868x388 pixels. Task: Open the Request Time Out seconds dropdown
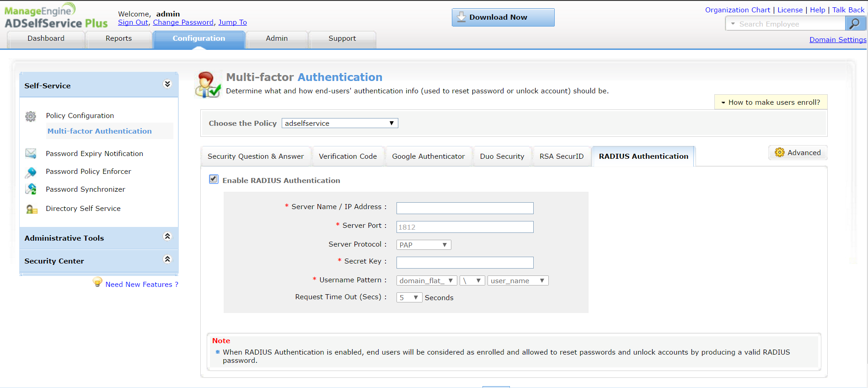(x=409, y=297)
